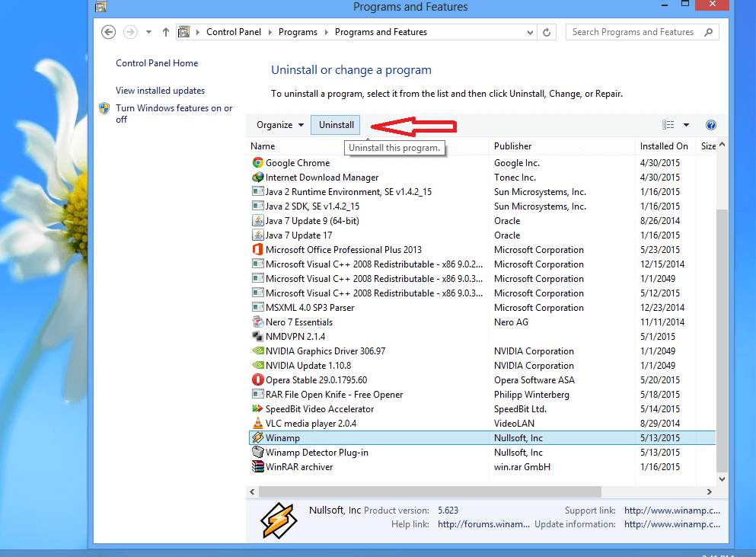Open the view options dropdown arrow

coord(686,125)
